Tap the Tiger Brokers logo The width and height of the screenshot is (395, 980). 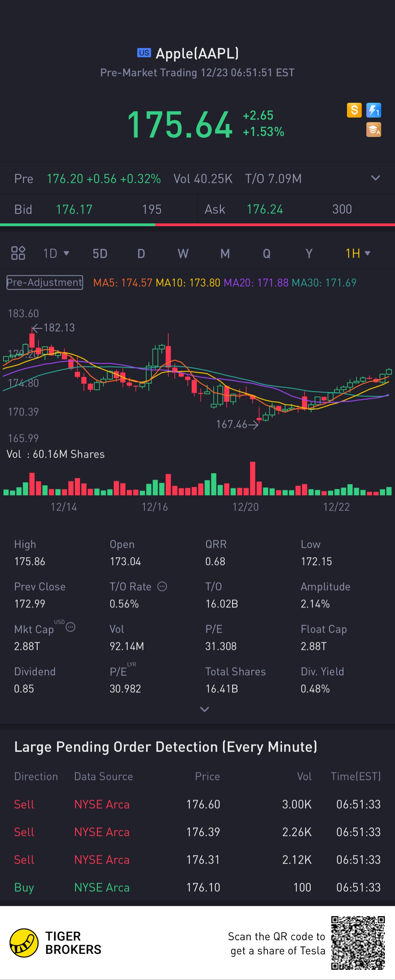pos(24,943)
